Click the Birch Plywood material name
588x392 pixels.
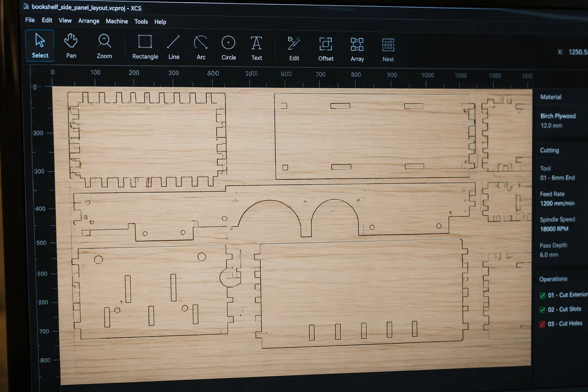pyautogui.click(x=558, y=116)
